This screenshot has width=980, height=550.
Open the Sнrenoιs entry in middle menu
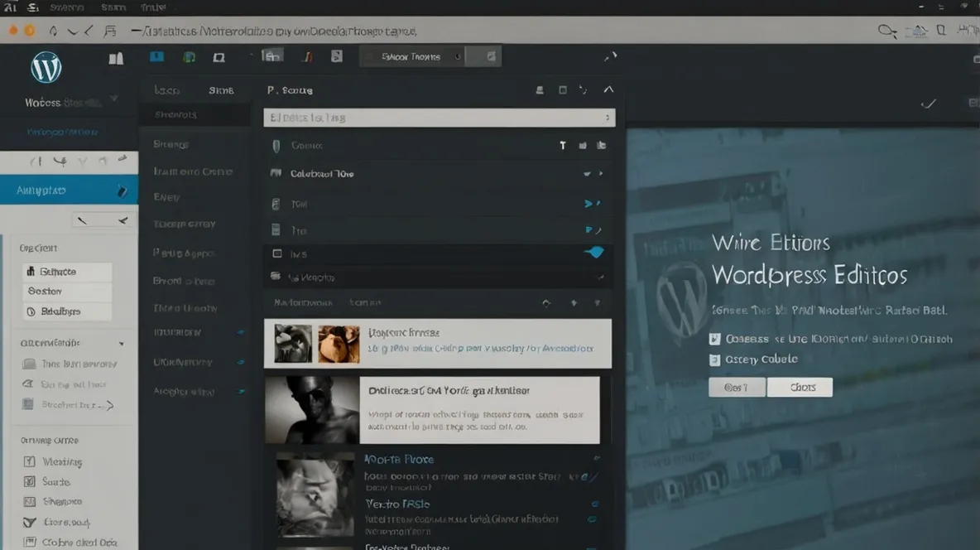(195, 115)
